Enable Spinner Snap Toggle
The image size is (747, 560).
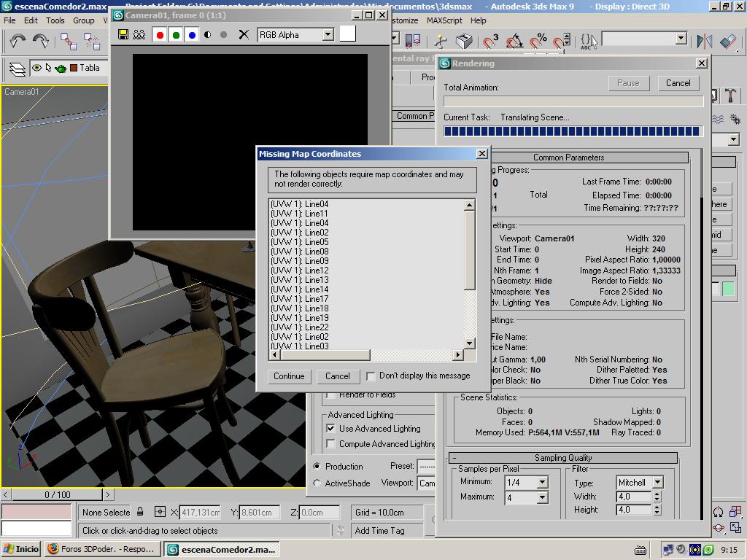click(x=562, y=41)
